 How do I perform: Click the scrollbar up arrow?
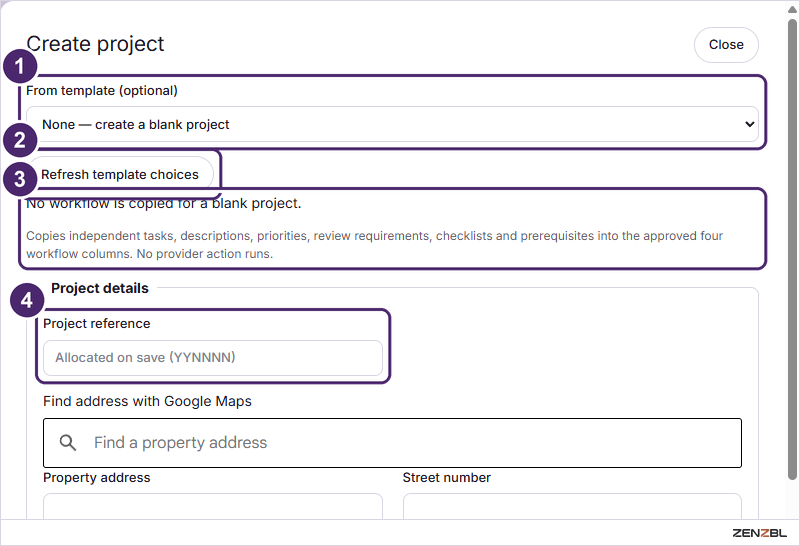click(x=792, y=10)
